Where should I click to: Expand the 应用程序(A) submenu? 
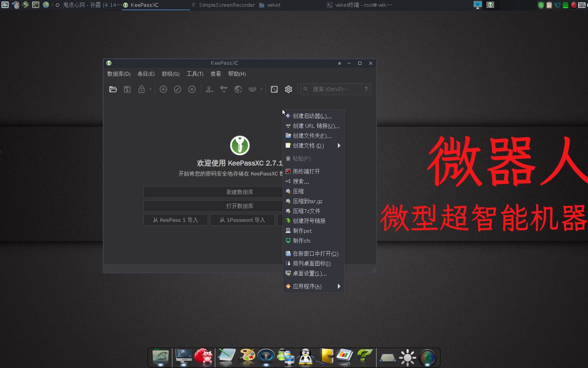(x=313, y=287)
